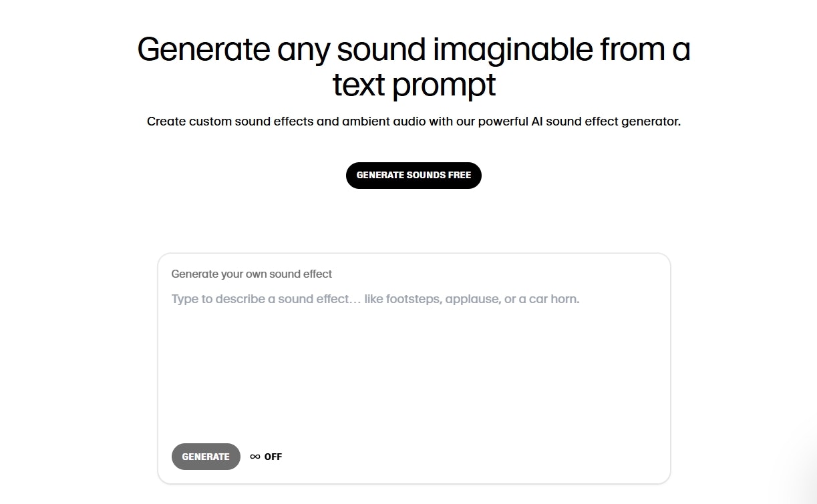Click the "text prompt" heading line
817x504 pixels.
[414, 85]
